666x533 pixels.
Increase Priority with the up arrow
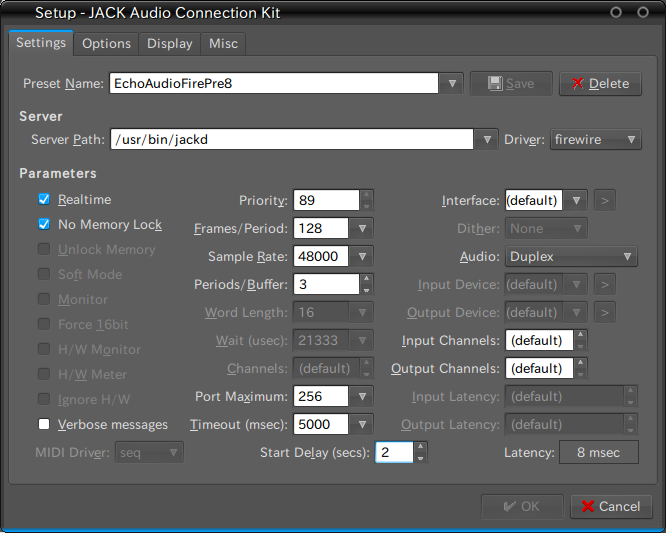[x=367, y=195]
